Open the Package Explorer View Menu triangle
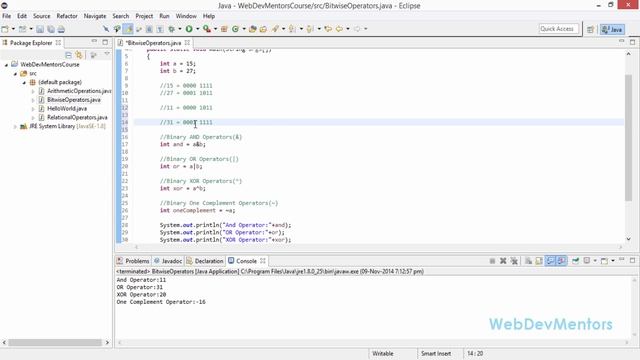This screenshot has height=360, width=640. pos(107,54)
